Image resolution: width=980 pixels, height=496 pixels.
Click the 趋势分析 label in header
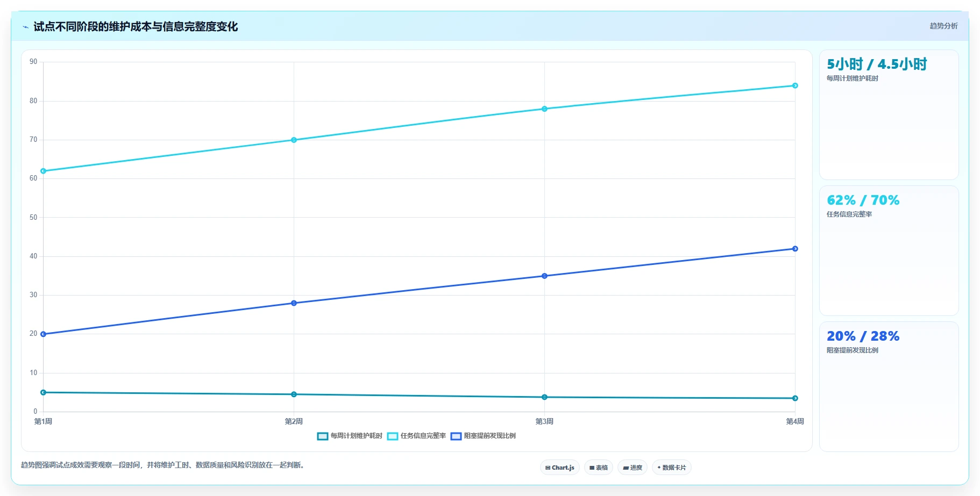[943, 26]
